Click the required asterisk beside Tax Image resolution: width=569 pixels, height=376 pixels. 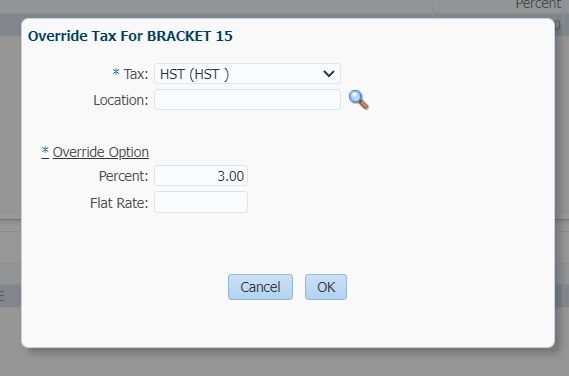[116, 72]
